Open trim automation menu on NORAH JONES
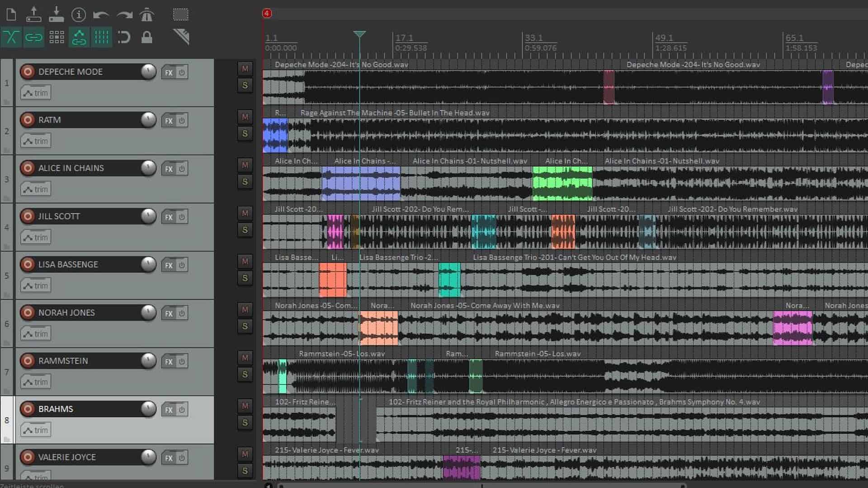 click(36, 334)
